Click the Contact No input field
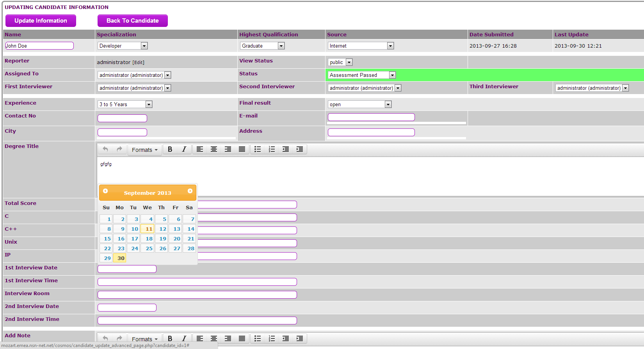The height and width of the screenshot is (349, 644). [x=122, y=118]
